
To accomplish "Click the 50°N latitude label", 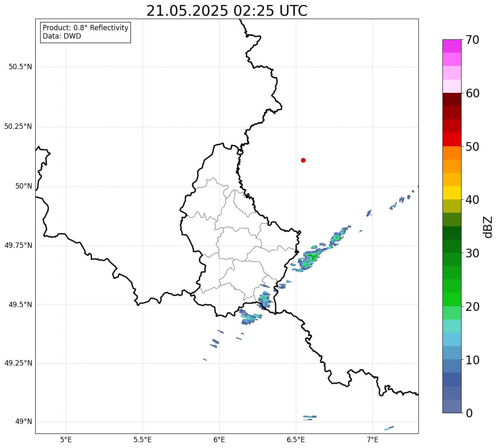I will click(x=24, y=186).
